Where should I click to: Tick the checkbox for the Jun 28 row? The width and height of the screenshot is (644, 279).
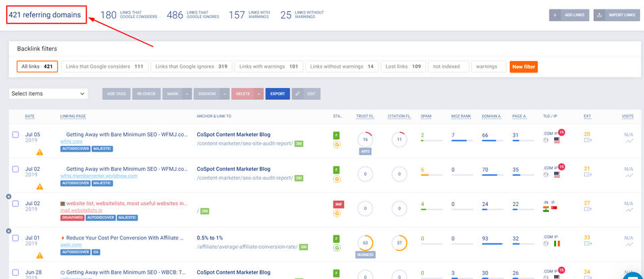(x=15, y=272)
